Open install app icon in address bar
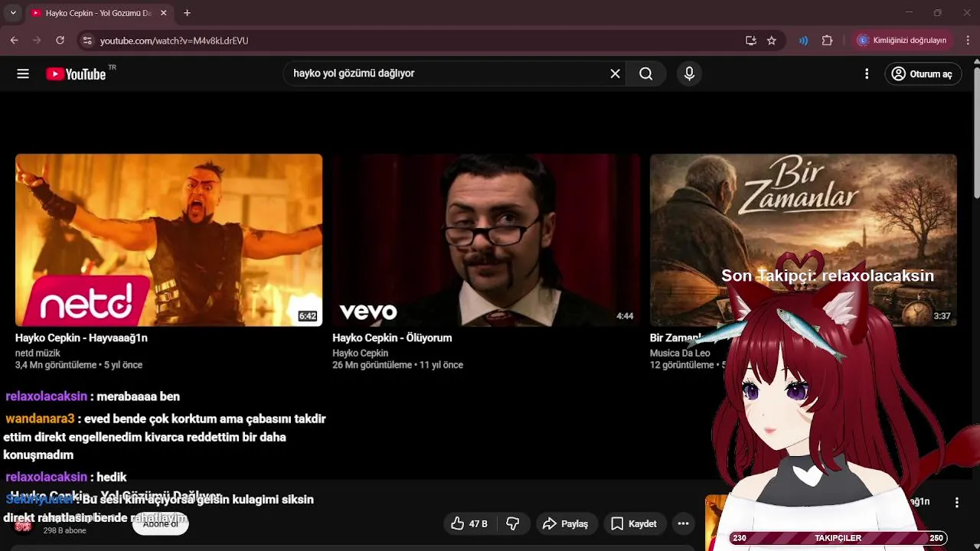This screenshot has height=551, width=980. click(750, 41)
